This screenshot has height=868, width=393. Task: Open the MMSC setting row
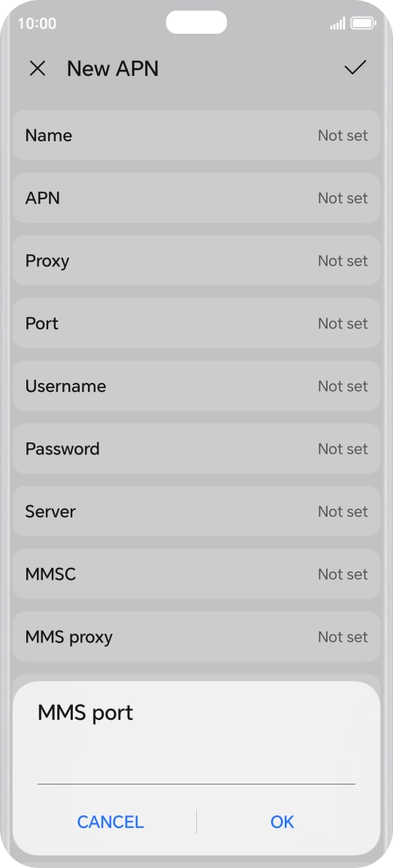pos(196,574)
